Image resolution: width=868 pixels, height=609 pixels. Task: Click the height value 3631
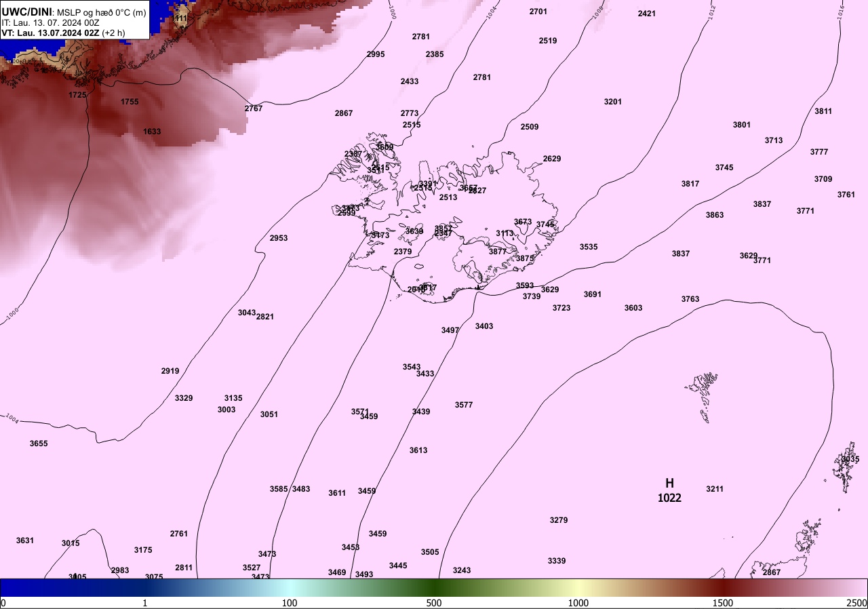coord(25,541)
